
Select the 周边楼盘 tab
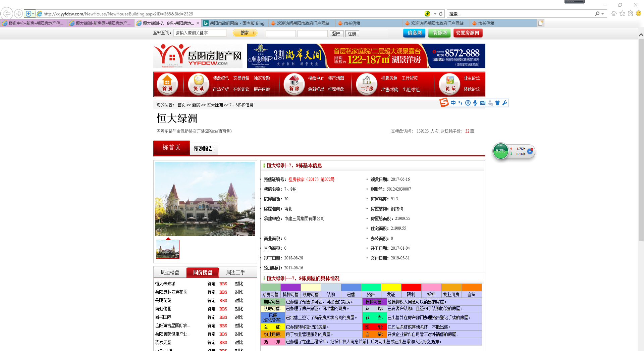pos(170,272)
